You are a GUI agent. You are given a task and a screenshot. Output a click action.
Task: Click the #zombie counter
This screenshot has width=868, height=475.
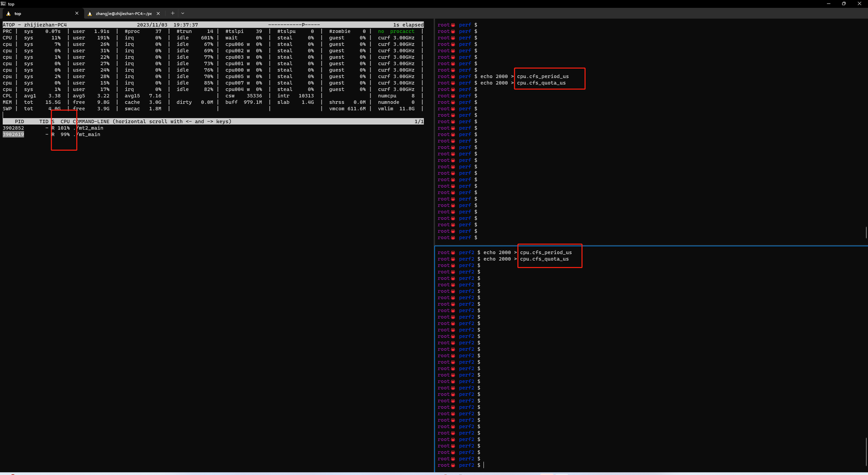click(347, 31)
